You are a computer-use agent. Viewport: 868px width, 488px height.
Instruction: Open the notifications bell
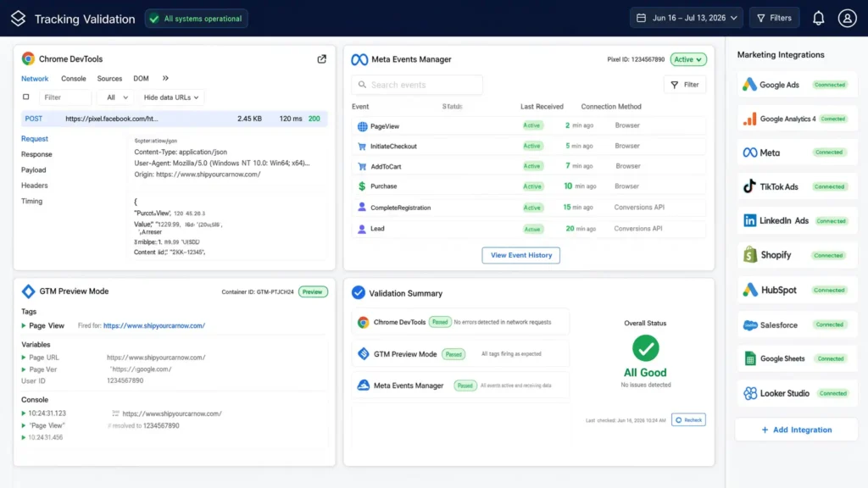(818, 19)
